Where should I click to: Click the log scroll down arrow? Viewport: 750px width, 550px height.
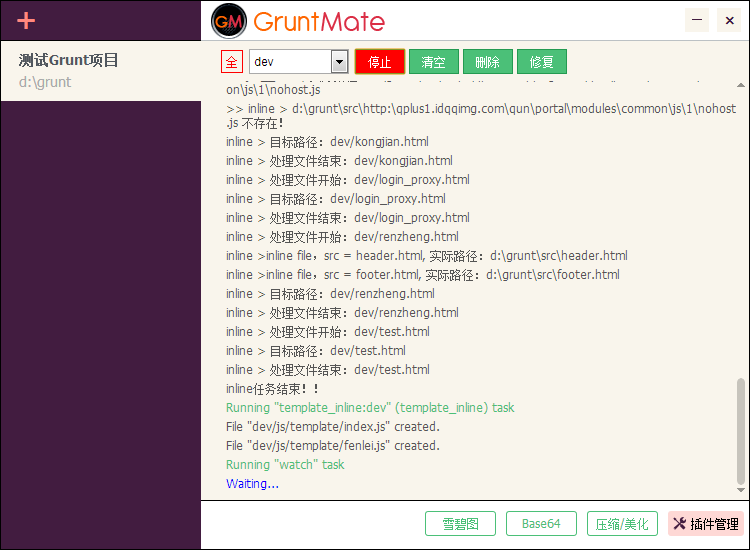[x=741, y=490]
